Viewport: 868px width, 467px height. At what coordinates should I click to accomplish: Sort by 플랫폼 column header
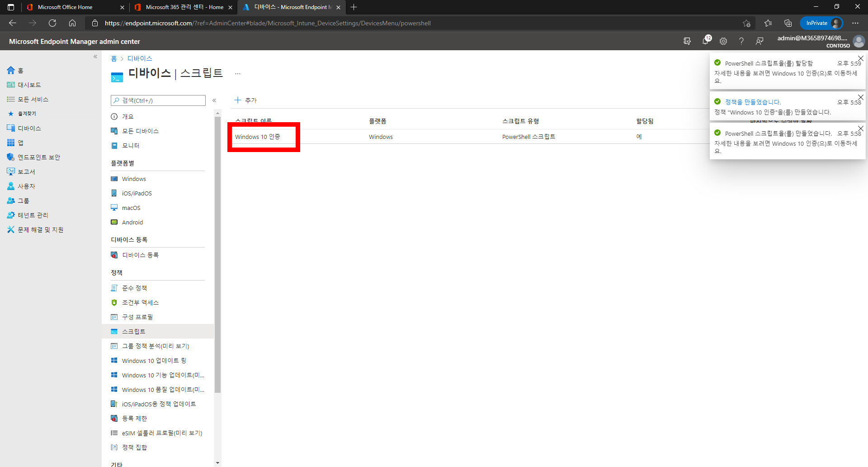coord(377,121)
